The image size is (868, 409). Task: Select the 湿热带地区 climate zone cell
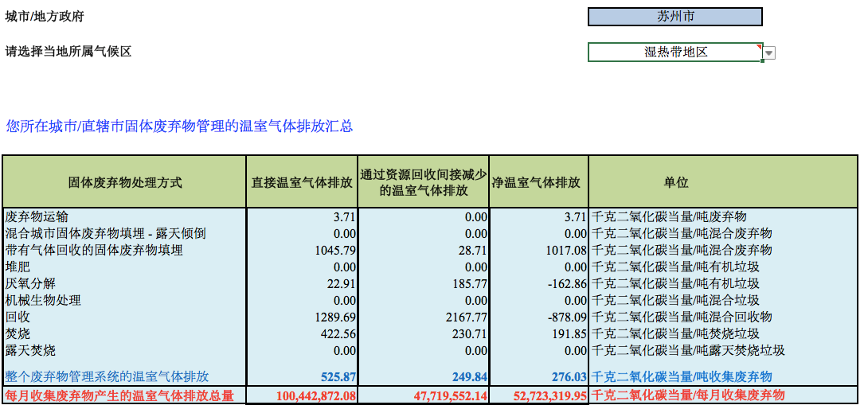tap(674, 53)
